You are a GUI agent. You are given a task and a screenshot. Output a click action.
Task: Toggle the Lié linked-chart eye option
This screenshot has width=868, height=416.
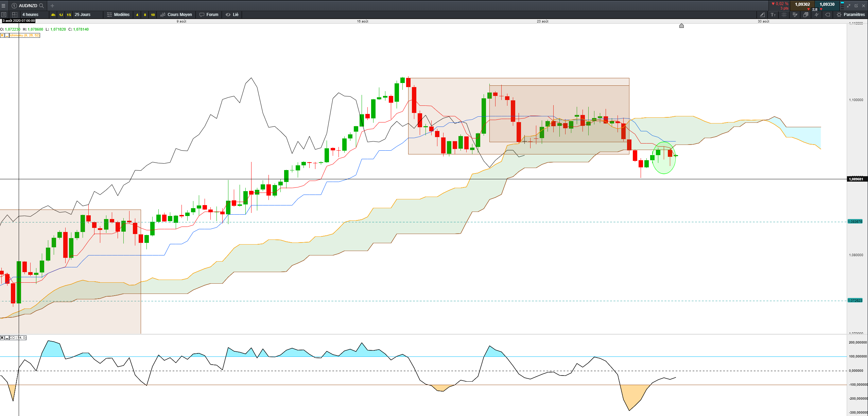pos(232,15)
